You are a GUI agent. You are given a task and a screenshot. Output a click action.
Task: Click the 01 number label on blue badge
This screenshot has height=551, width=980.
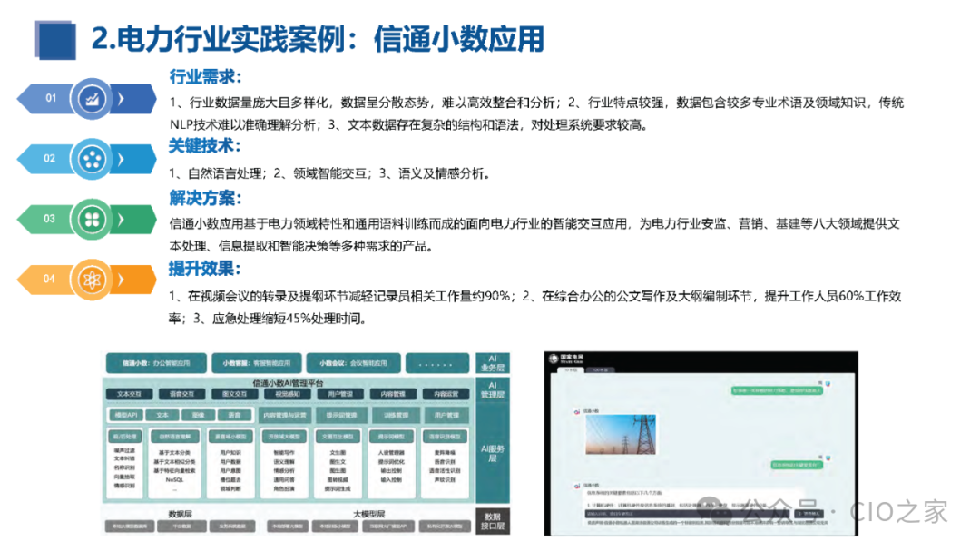51,98
